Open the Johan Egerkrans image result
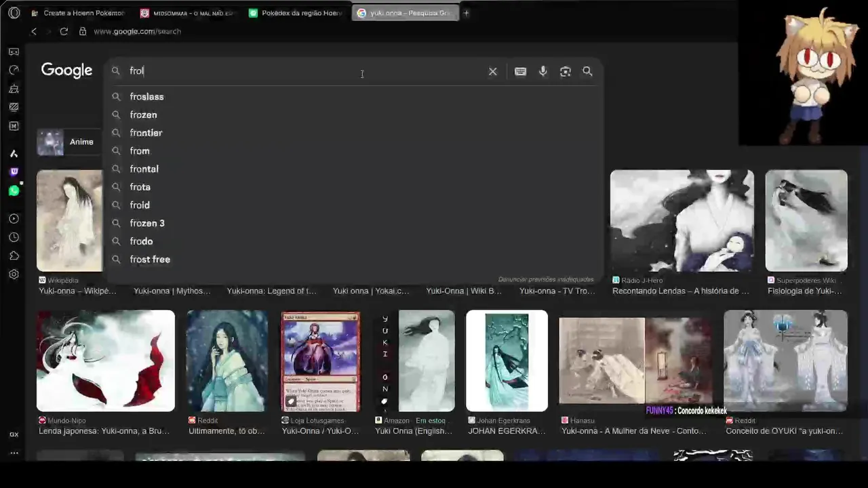This screenshot has height=488, width=868. click(x=507, y=361)
